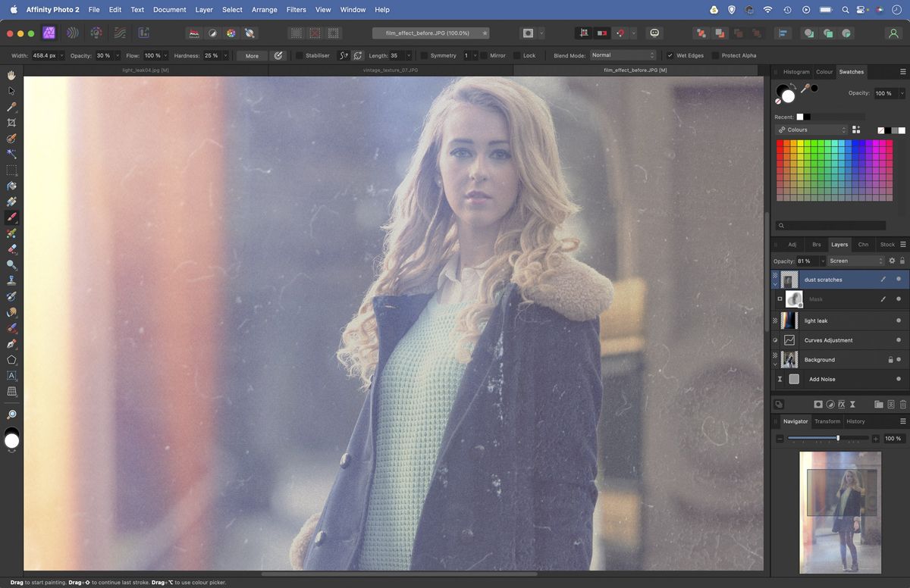Collapse the dust scratches layer expander
The image size is (910, 588).
774,283
